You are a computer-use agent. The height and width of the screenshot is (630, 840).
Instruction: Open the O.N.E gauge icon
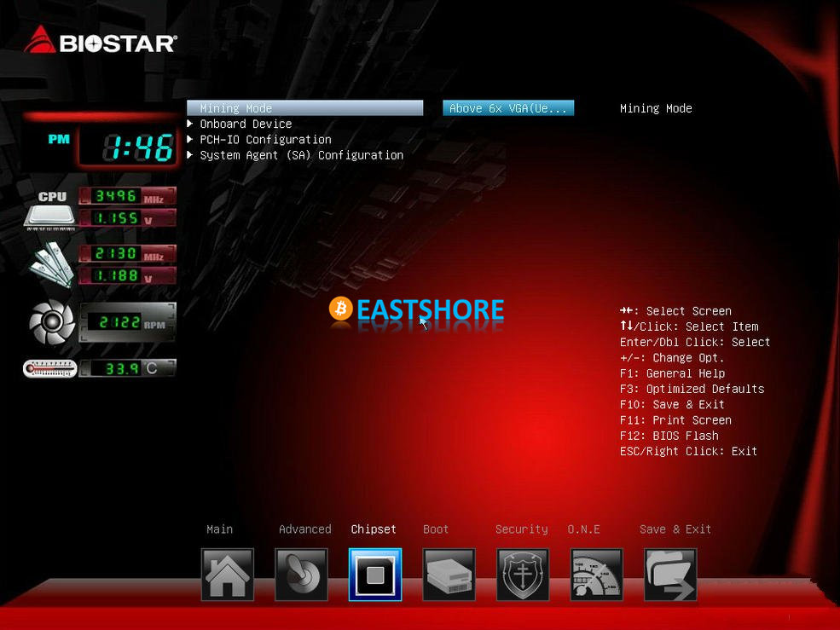point(597,575)
